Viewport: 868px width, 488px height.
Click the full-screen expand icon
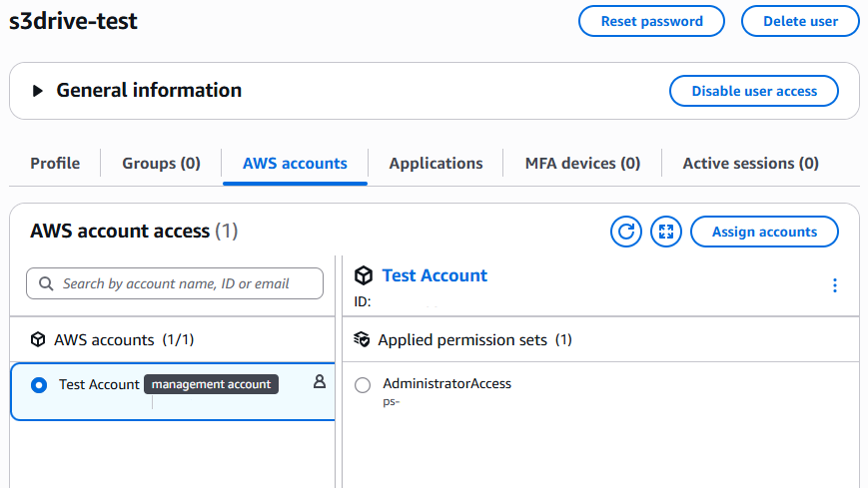(666, 232)
